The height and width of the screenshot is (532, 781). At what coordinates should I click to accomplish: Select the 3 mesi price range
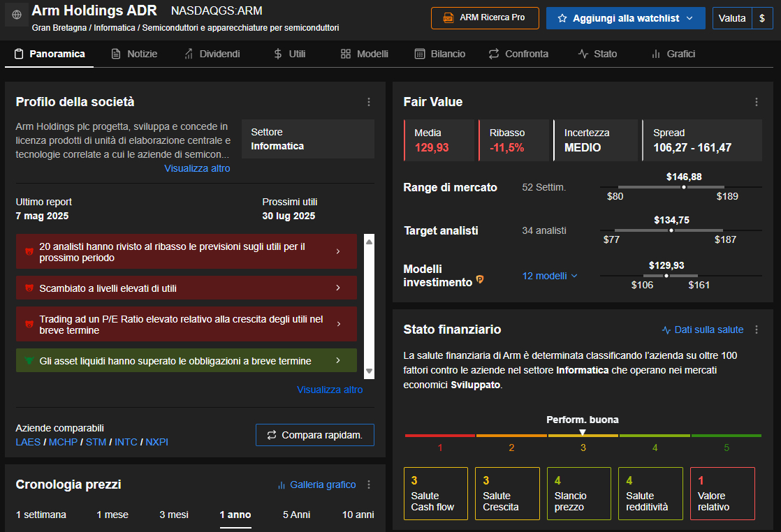pos(174,515)
